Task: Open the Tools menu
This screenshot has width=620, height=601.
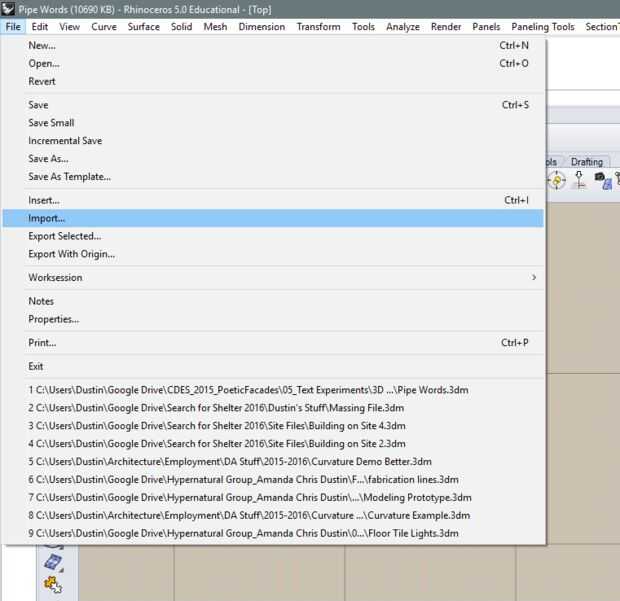Action: coord(363,27)
